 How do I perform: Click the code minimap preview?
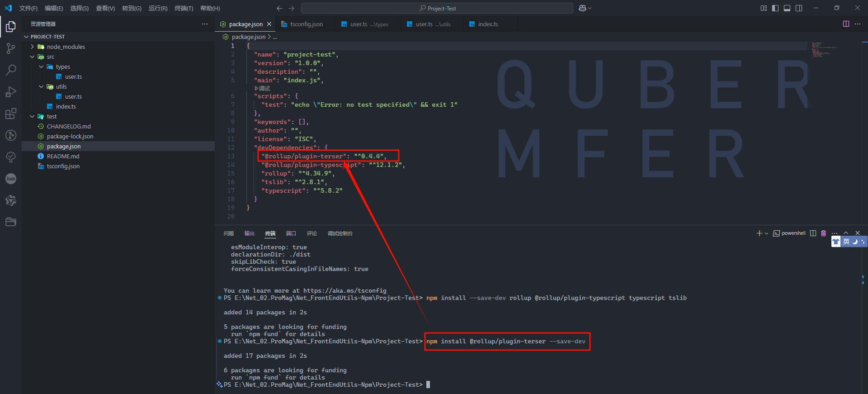(823, 50)
